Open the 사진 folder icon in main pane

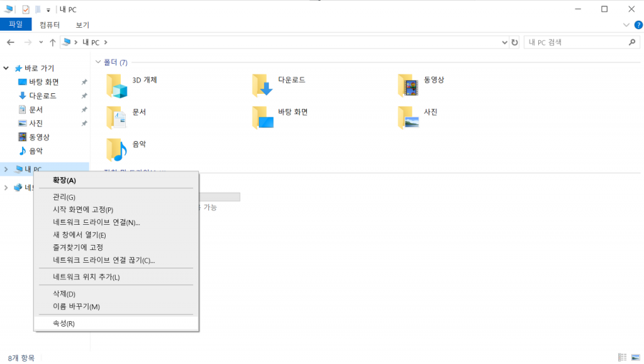point(408,118)
